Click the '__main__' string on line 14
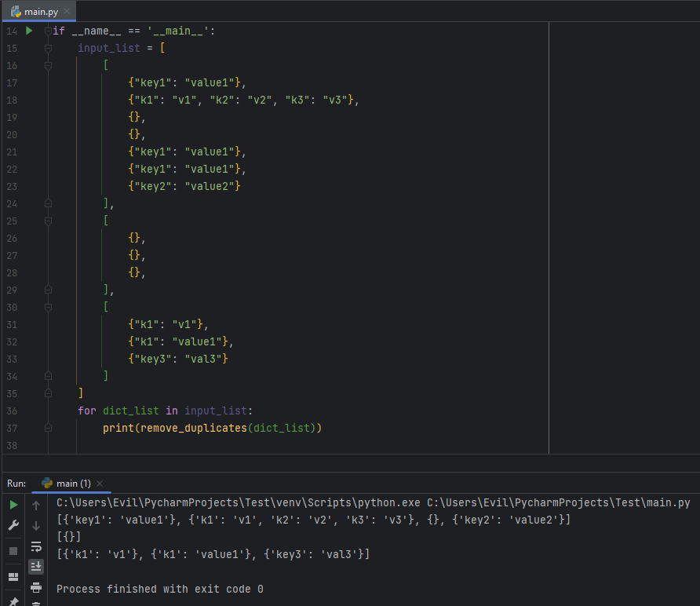This screenshot has width=700, height=606. [178, 31]
